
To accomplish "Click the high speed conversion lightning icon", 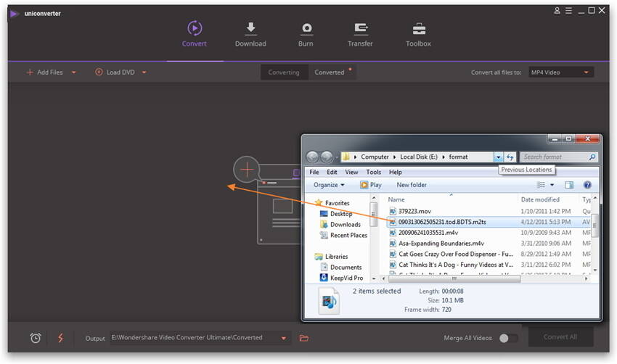I will (x=60, y=338).
